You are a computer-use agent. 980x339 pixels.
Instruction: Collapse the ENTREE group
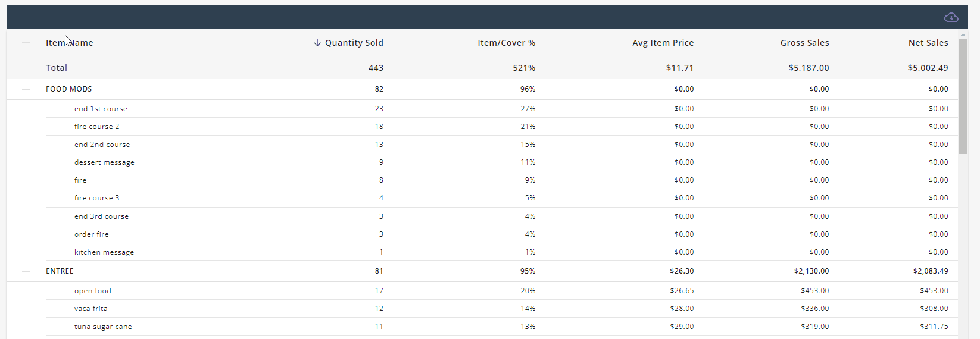(26, 271)
